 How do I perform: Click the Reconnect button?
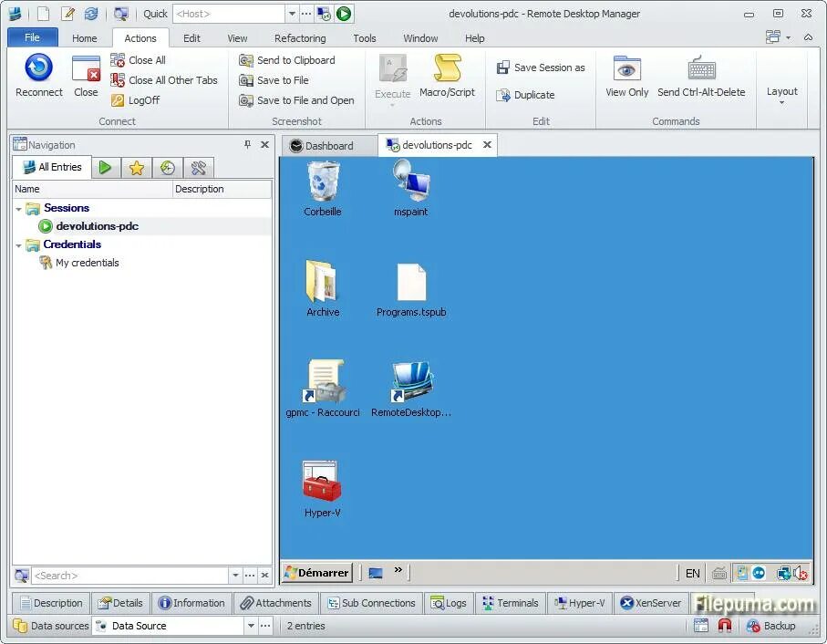(39, 75)
